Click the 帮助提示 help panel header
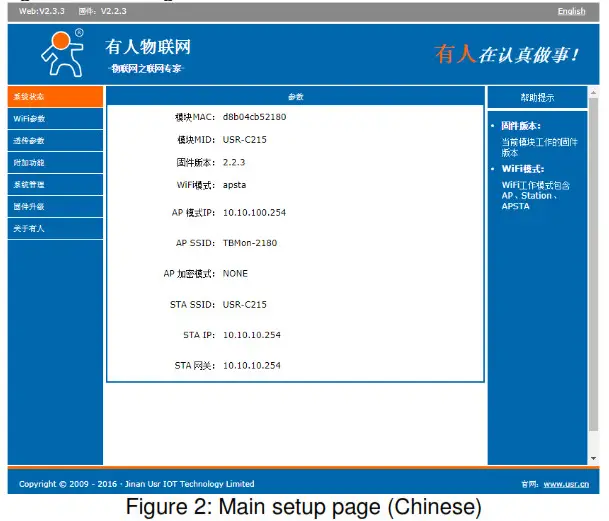 (x=537, y=98)
